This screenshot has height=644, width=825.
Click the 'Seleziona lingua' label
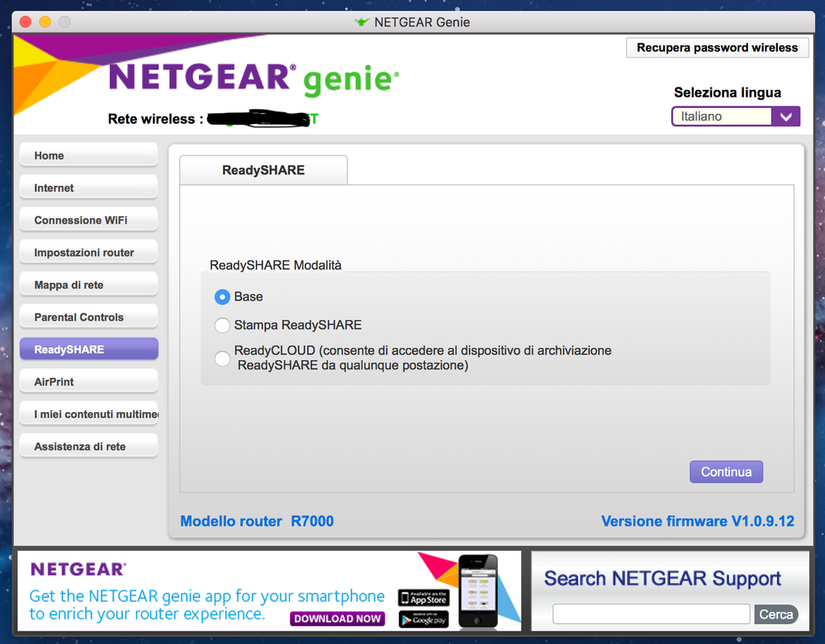tap(727, 92)
